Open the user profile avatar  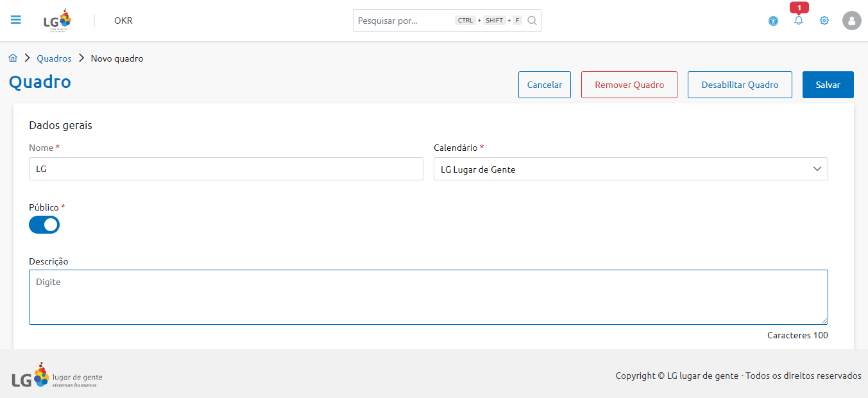(x=851, y=21)
